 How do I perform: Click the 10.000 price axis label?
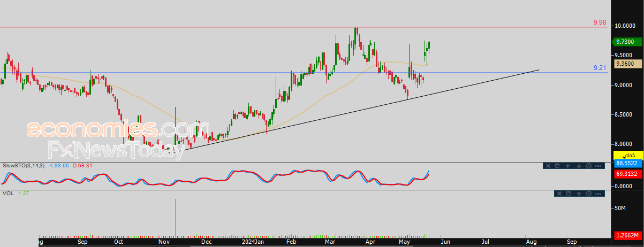625,26
